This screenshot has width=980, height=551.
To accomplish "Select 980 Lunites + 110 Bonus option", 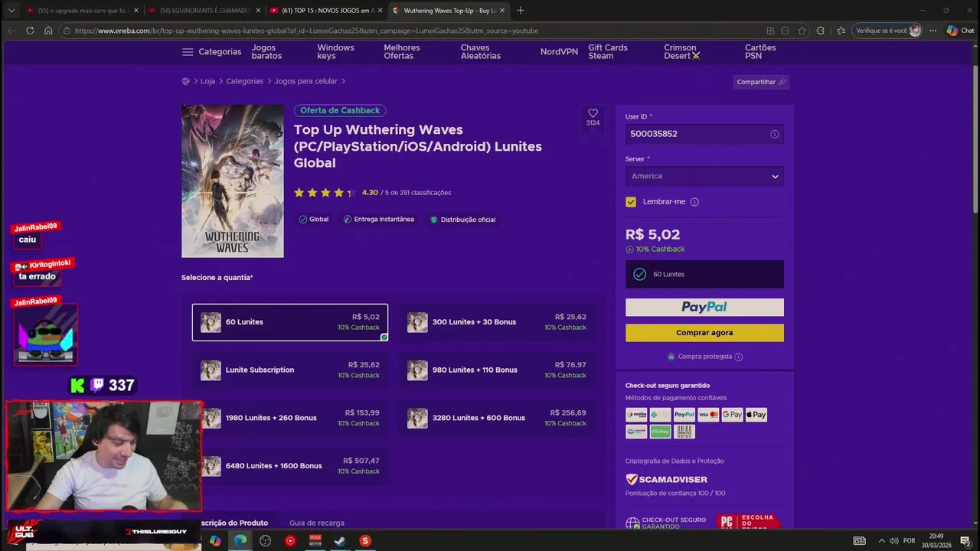I will tap(497, 370).
